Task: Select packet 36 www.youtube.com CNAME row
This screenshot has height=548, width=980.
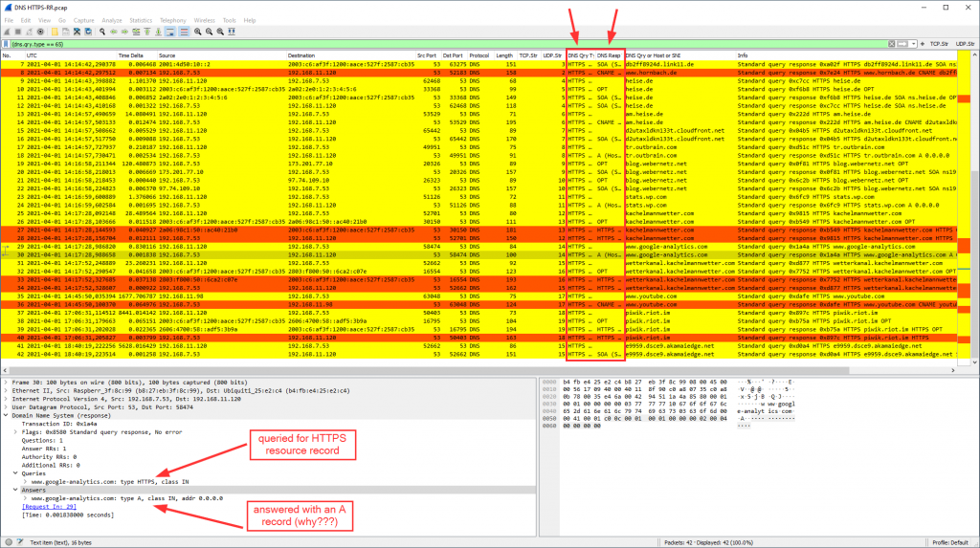Action: tap(479, 304)
